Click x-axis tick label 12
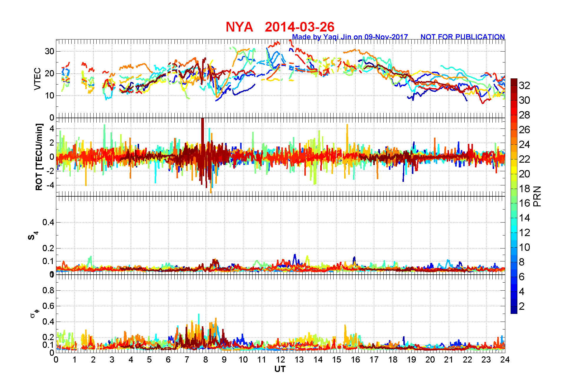561x392 pixels. 280,360
